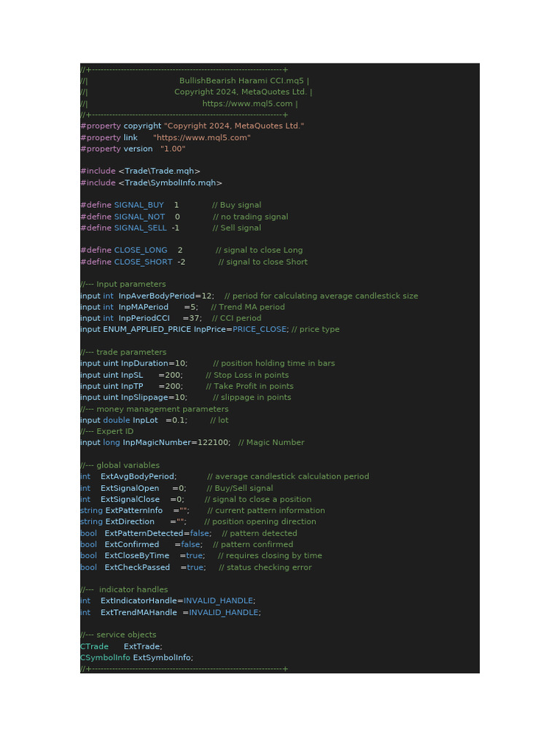The width and height of the screenshot is (560, 747).
Task: Click the CSymbolInfo ExtSymbolInfo declaration
Action: click(x=136, y=657)
